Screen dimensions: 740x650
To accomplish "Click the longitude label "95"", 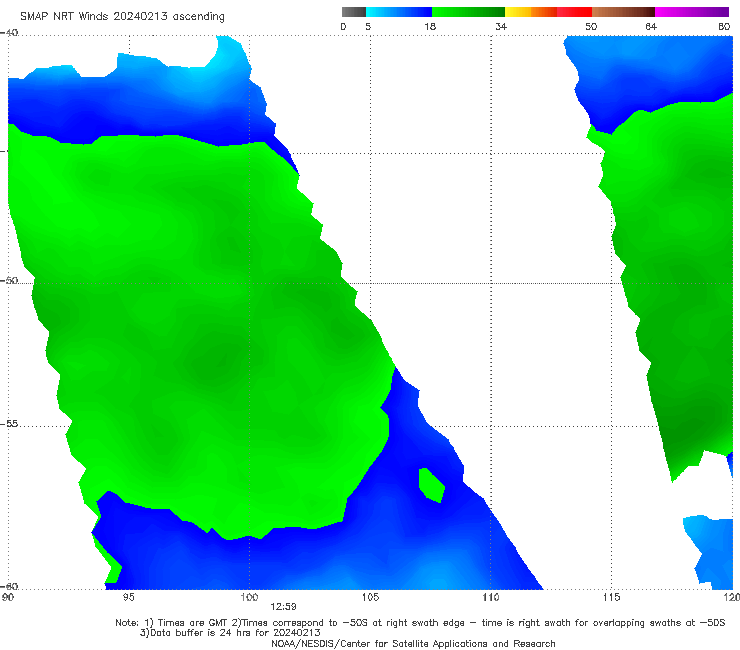I will coord(128,598).
